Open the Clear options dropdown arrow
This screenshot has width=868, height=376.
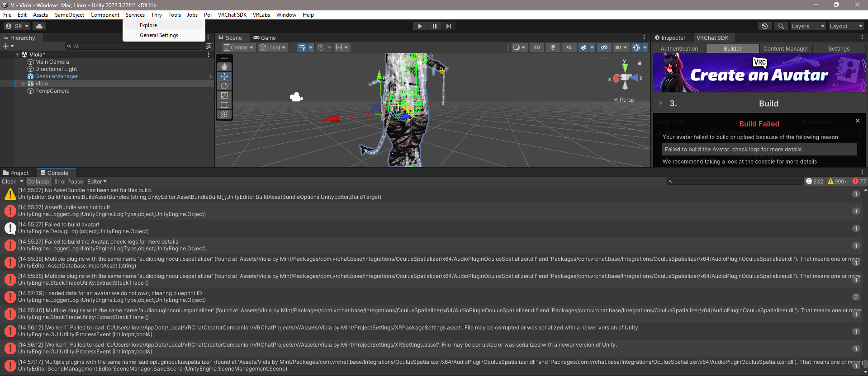(21, 182)
